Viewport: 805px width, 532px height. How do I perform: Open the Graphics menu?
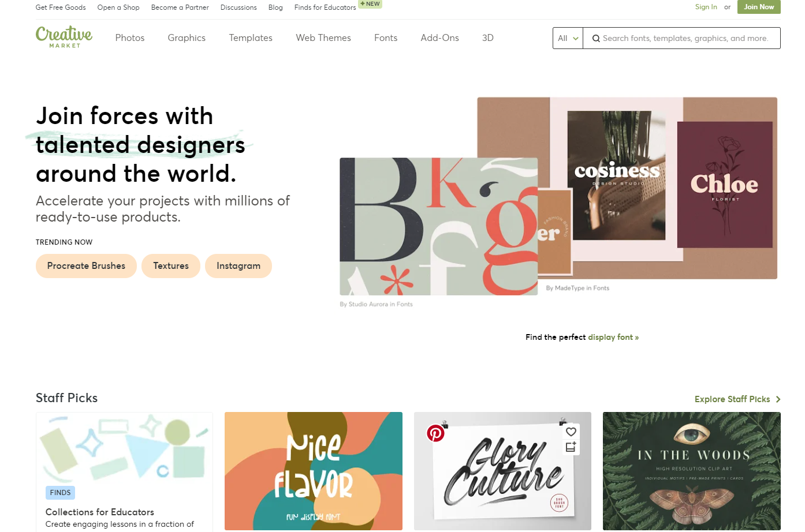click(187, 38)
